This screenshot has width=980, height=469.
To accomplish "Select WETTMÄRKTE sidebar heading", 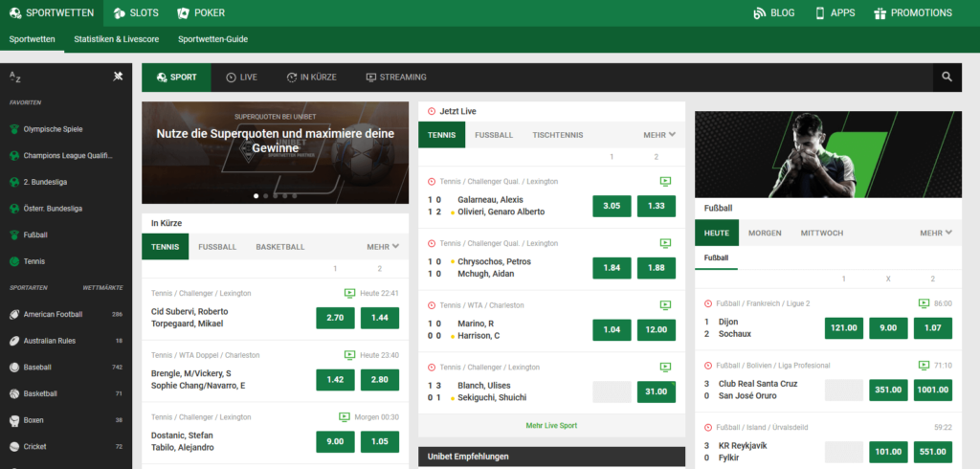I will coord(102,288).
